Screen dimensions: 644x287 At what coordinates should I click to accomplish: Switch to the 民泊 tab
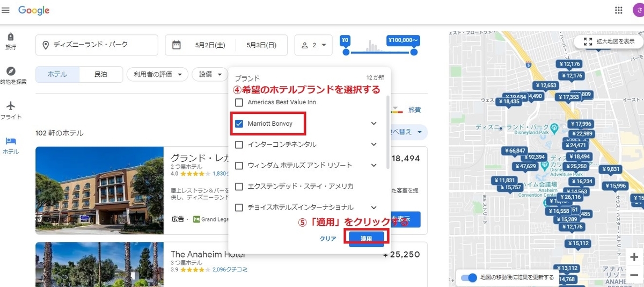click(x=101, y=75)
